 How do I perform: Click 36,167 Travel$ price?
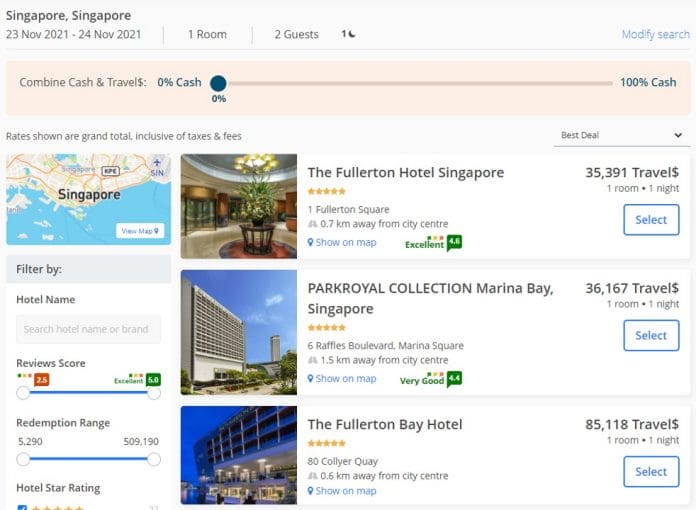(x=632, y=288)
